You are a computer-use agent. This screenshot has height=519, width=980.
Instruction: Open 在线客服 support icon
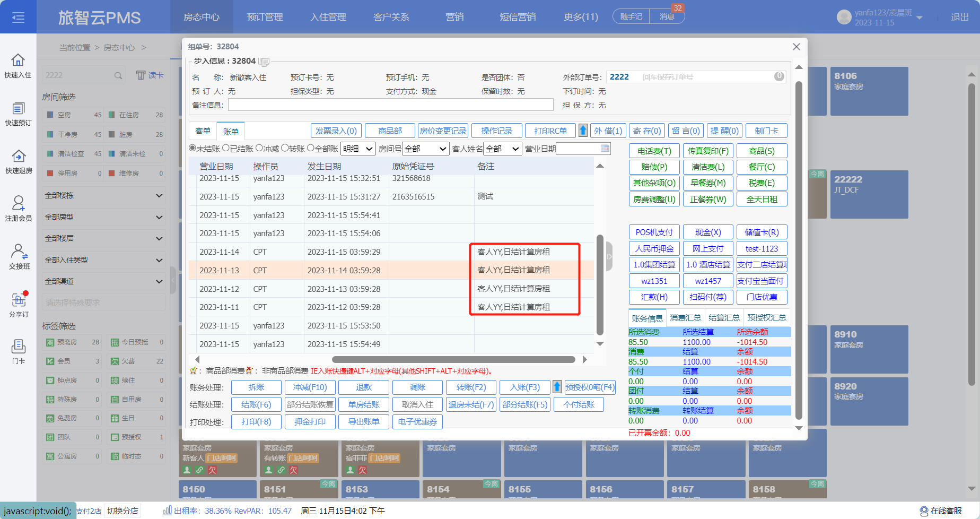[924, 511]
